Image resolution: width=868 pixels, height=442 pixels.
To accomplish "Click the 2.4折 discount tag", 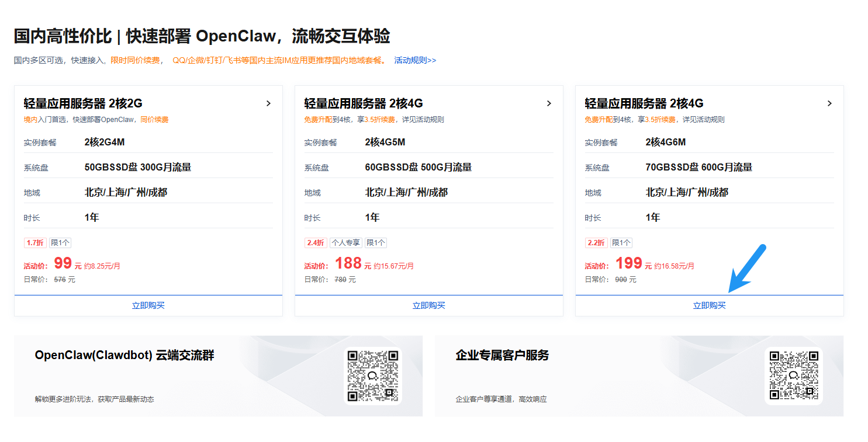I will [316, 243].
